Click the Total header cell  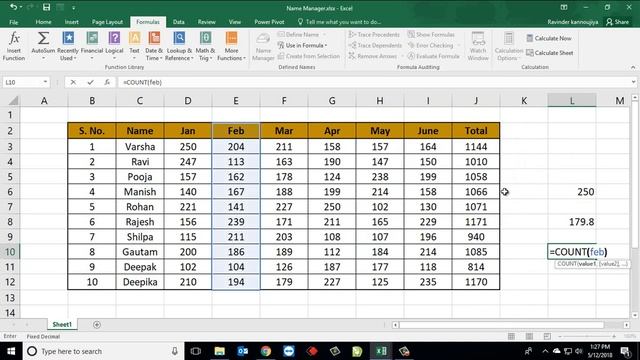pos(476,131)
